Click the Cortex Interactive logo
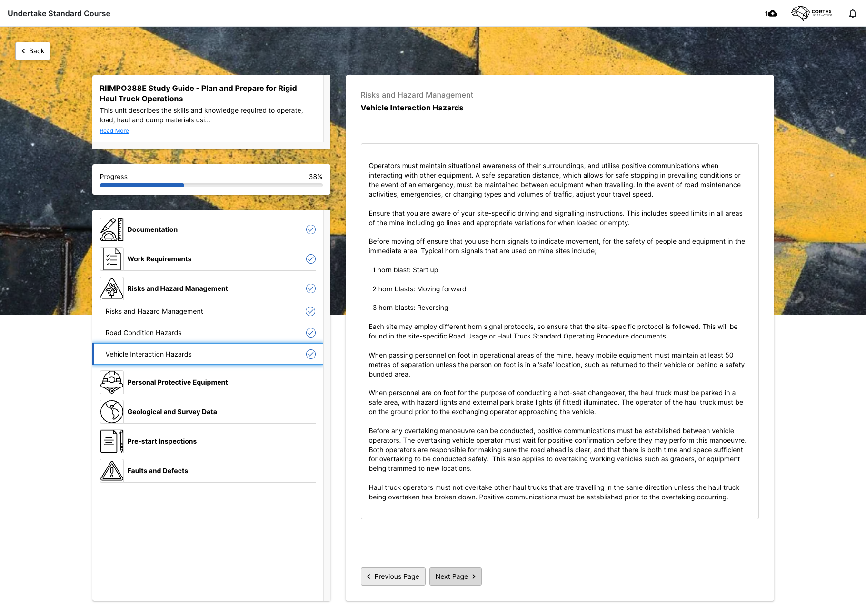This screenshot has height=616, width=866. [812, 13]
